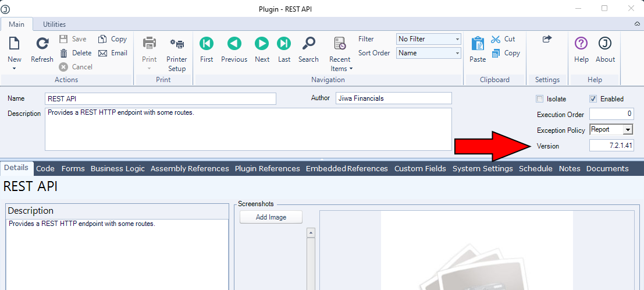The image size is (644, 290).
Task: Click the Add Image button
Action: pyautogui.click(x=271, y=217)
